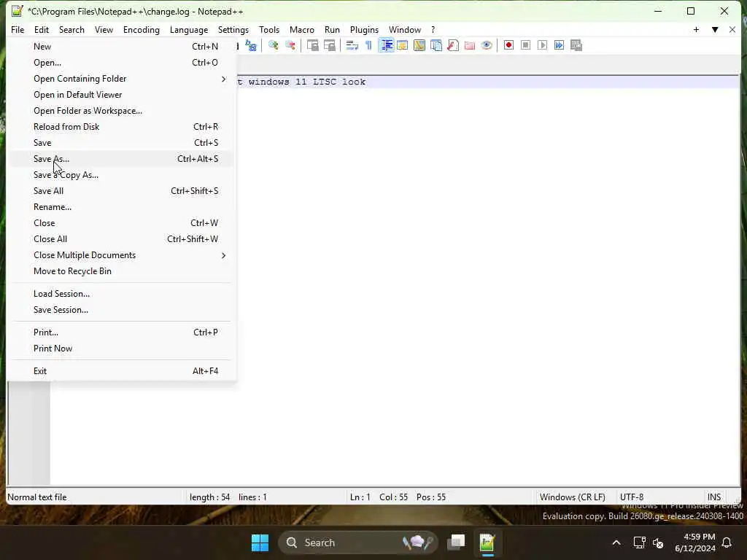Click Save Current Recorded Macro icon

pyautogui.click(x=576, y=45)
